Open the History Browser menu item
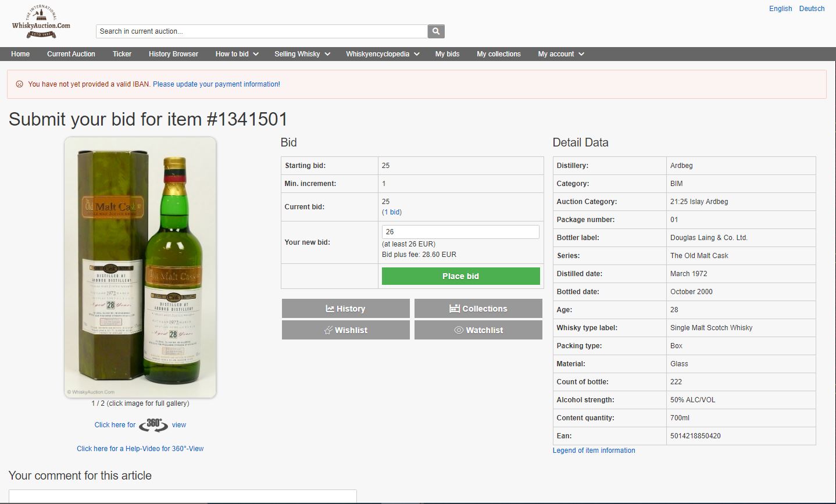 173,54
